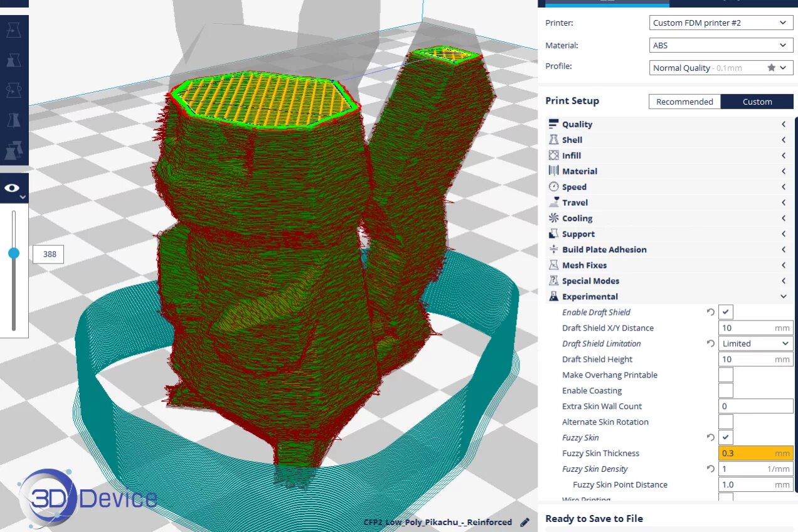Click the Fuzzy Skin Density field
This screenshot has height=532, width=798.
click(756, 469)
